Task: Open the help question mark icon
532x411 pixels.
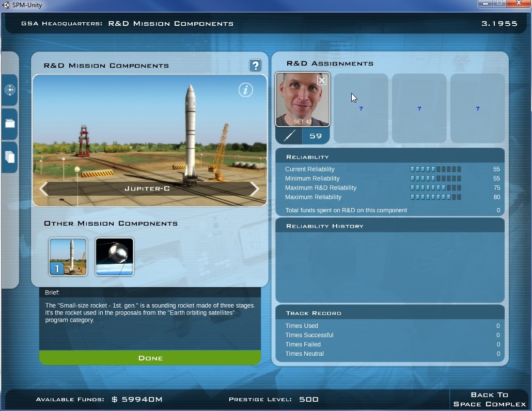Action: 255,66
